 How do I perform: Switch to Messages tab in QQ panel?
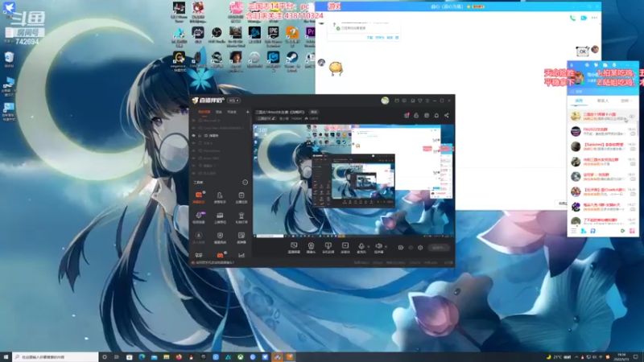pyautogui.click(x=579, y=101)
